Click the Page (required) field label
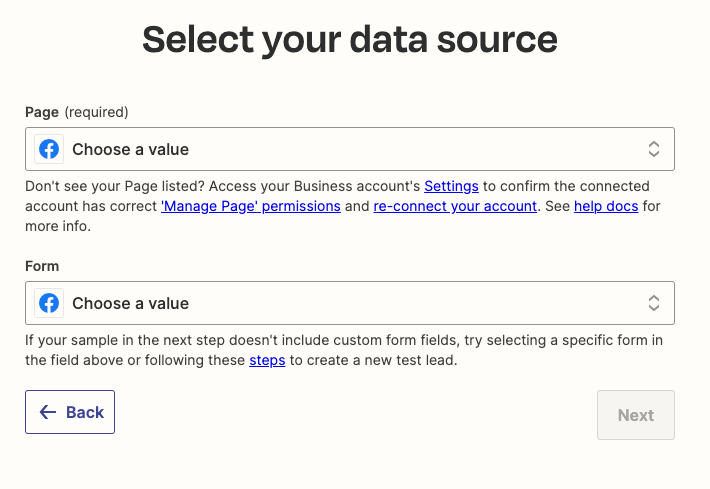This screenshot has width=710, height=489. [42, 112]
